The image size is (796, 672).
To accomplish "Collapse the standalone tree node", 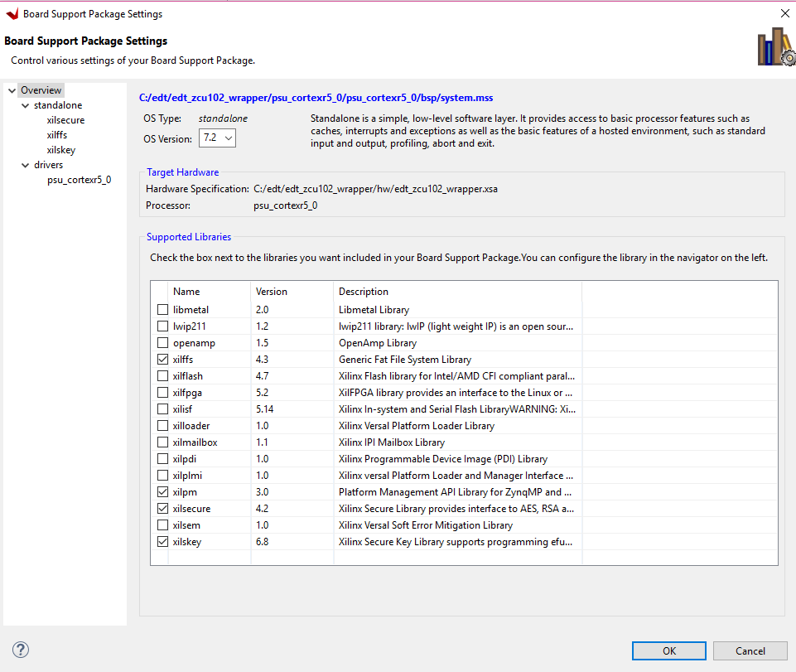I will [24, 105].
